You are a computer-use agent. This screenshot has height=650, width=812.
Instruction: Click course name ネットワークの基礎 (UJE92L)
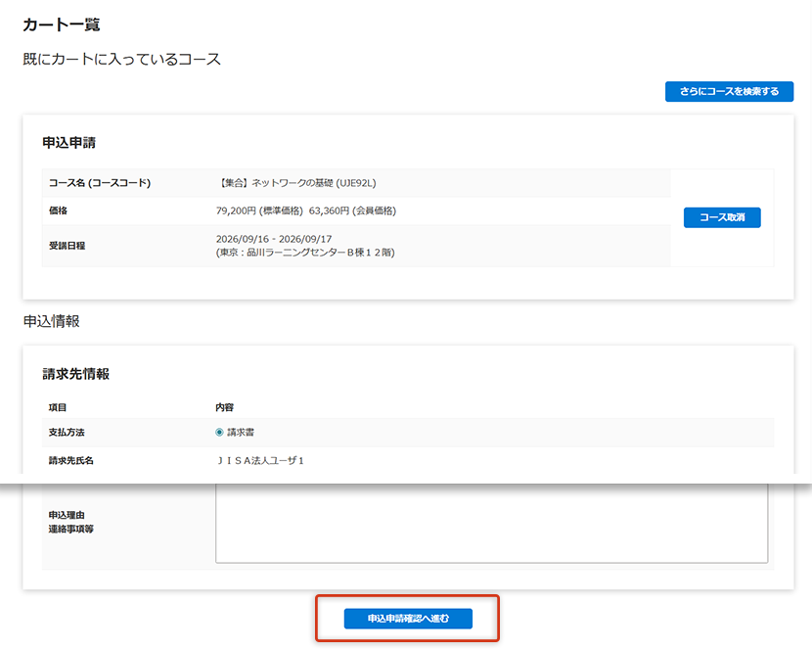(297, 183)
